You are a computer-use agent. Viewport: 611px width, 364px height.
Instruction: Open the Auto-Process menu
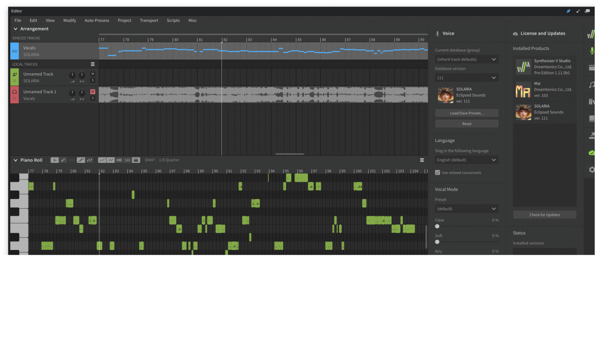pos(97,20)
